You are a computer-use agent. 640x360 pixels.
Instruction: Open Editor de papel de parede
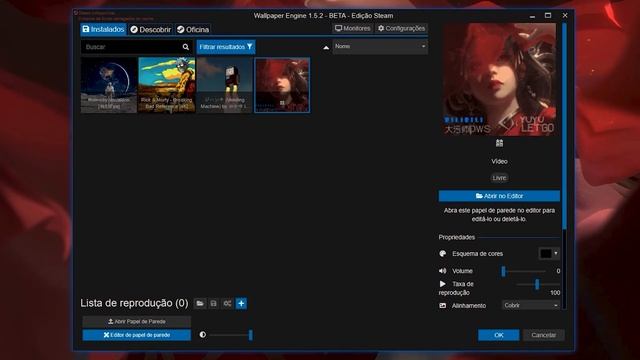[x=137, y=335]
